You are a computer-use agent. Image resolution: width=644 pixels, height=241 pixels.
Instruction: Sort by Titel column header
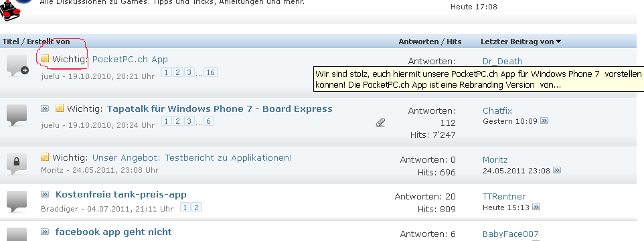[x=11, y=42]
